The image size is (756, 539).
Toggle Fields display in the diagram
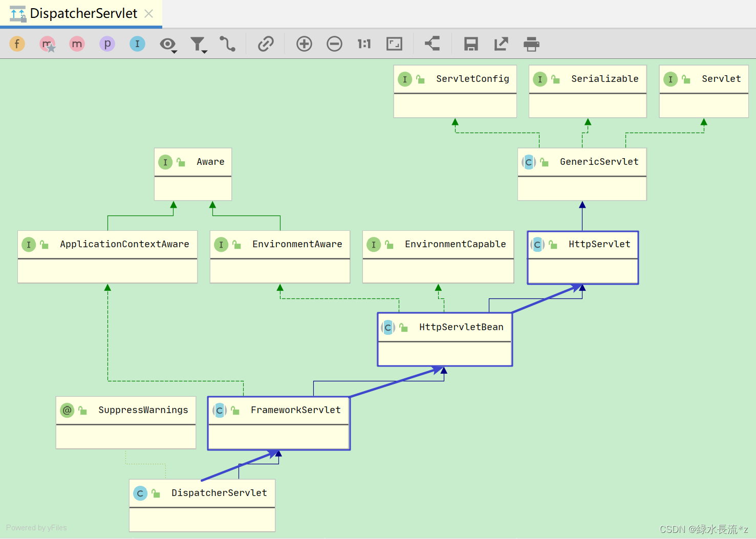[x=17, y=44]
